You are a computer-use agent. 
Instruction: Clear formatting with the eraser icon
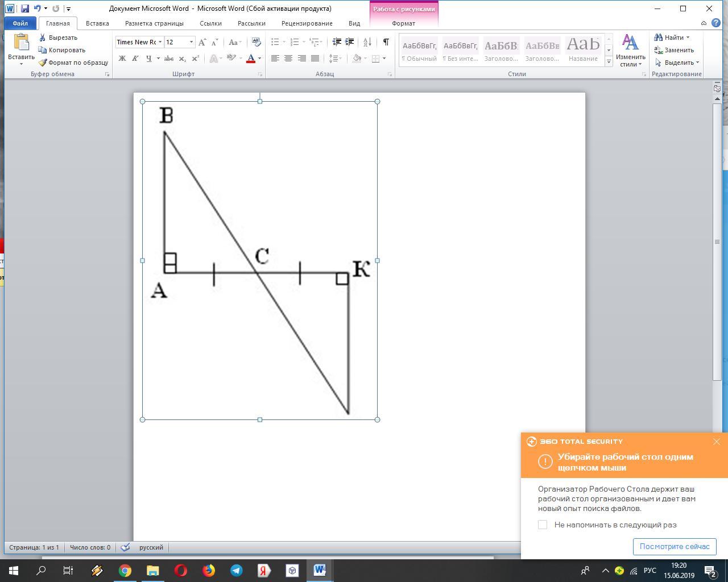pos(257,42)
